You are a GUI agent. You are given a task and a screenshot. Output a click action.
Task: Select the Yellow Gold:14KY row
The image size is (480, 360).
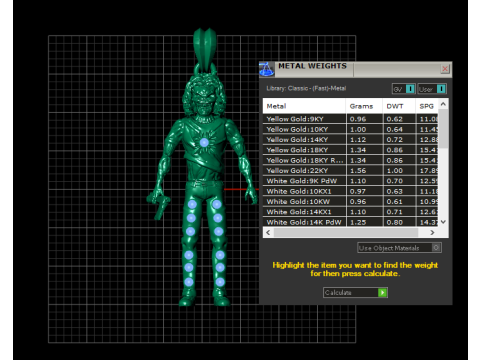(351, 140)
